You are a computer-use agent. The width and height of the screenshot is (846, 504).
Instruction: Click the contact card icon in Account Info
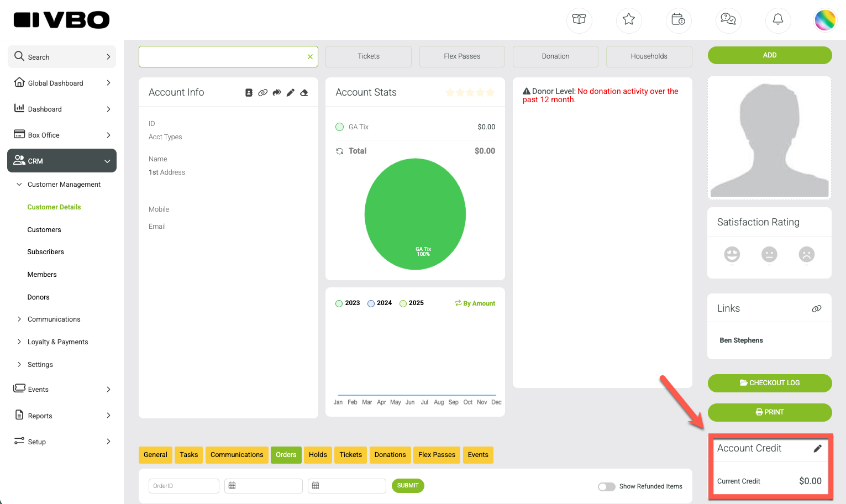249,93
